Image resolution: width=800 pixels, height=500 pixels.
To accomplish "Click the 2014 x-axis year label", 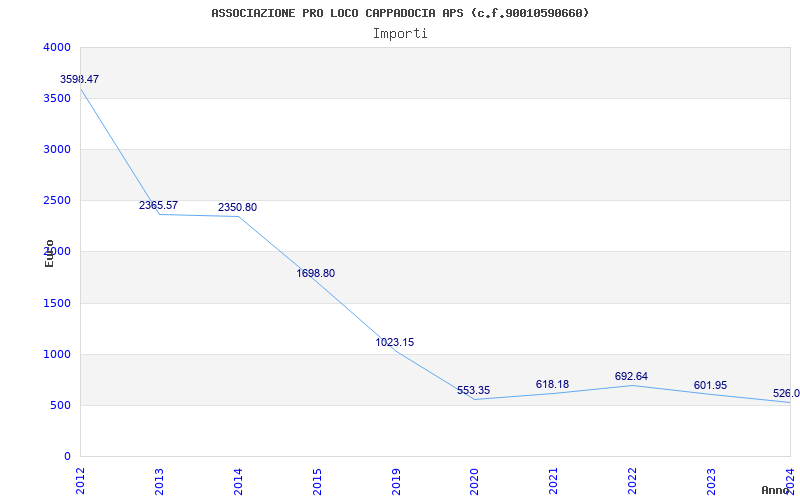I will [x=238, y=481].
